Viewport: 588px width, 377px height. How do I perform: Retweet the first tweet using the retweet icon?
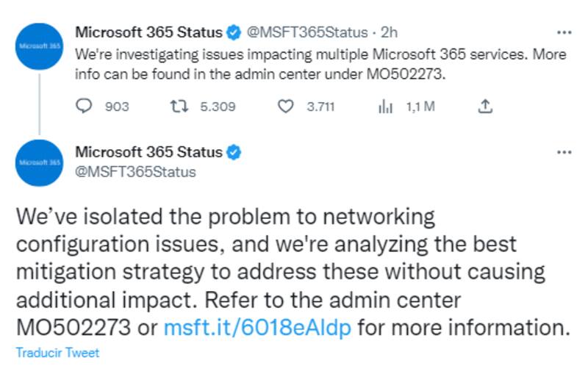(x=176, y=107)
